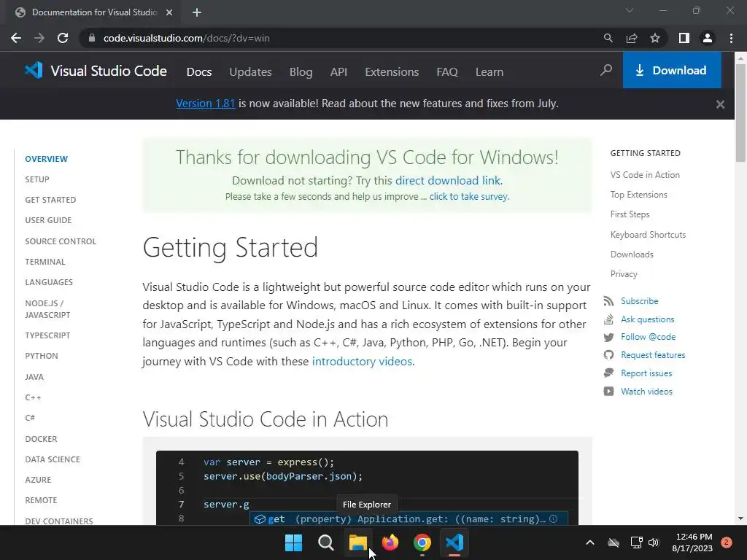Click the zoom magnifier icon in address bar

click(608, 38)
